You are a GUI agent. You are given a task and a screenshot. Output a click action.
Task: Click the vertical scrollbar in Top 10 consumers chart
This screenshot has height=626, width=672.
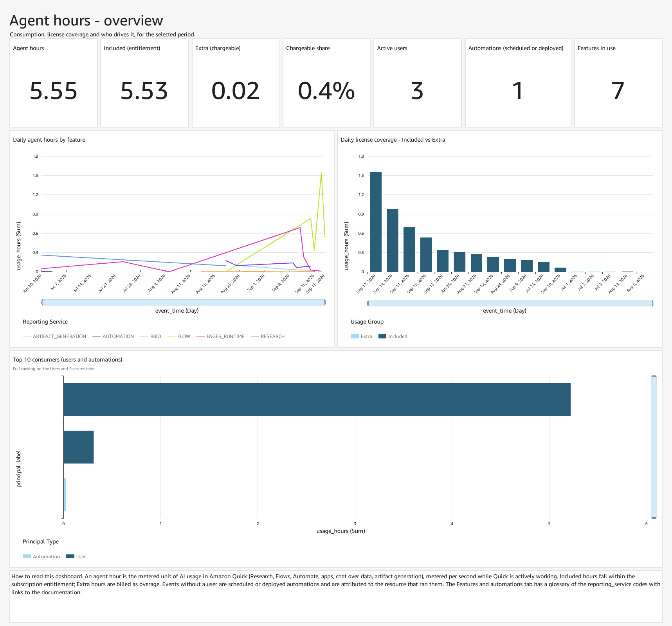(654, 447)
